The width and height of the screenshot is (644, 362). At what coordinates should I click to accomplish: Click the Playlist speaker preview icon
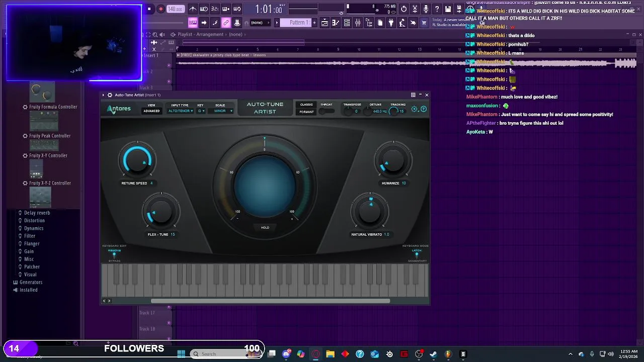(173, 34)
